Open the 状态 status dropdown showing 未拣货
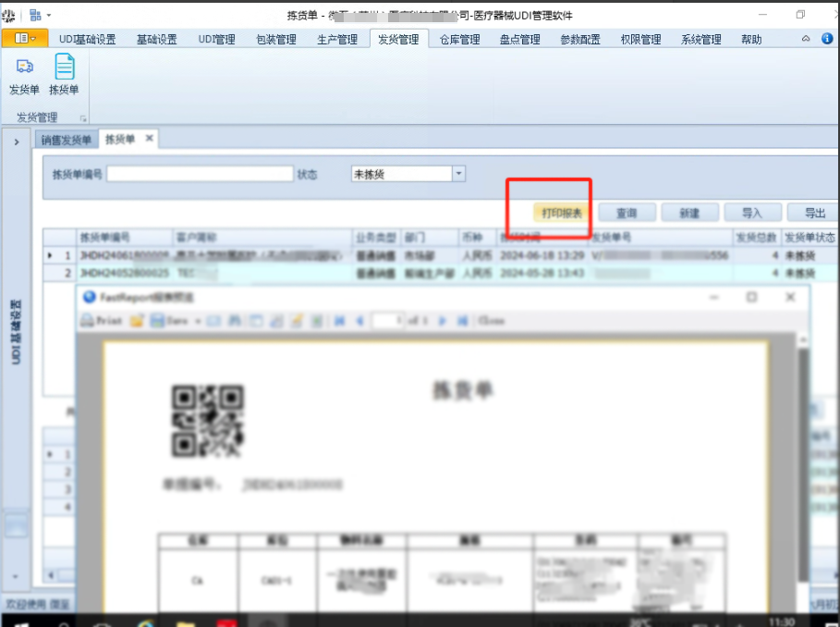Viewport: 840px width, 627px height. (457, 173)
